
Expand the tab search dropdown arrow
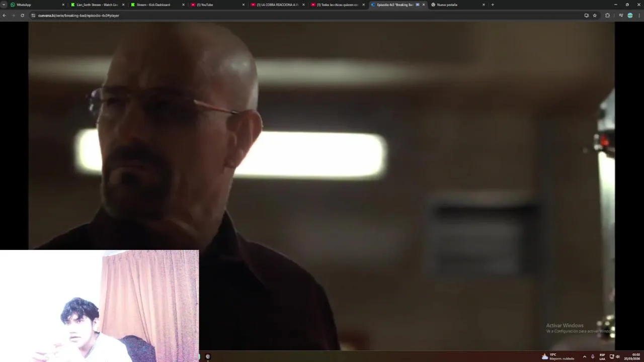pyautogui.click(x=4, y=5)
